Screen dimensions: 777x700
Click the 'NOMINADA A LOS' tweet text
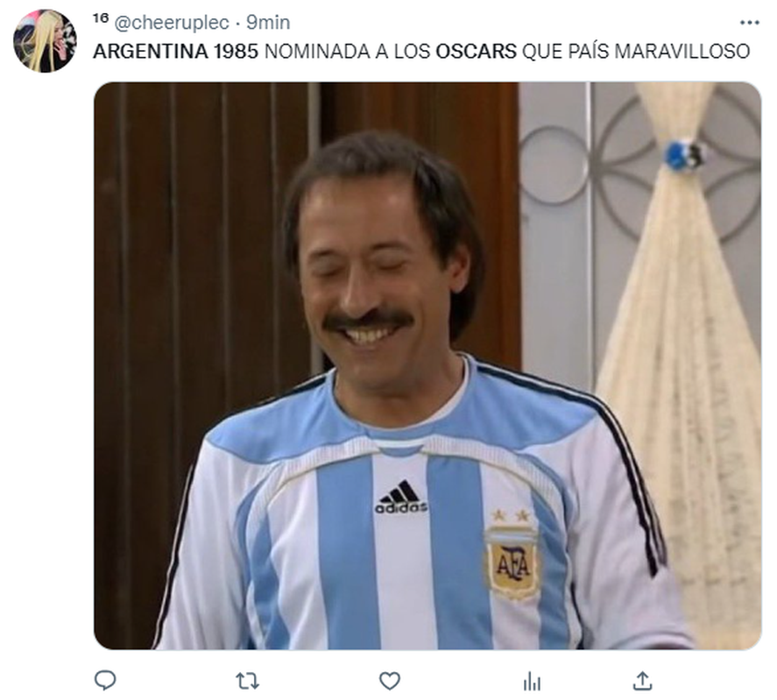347,51
